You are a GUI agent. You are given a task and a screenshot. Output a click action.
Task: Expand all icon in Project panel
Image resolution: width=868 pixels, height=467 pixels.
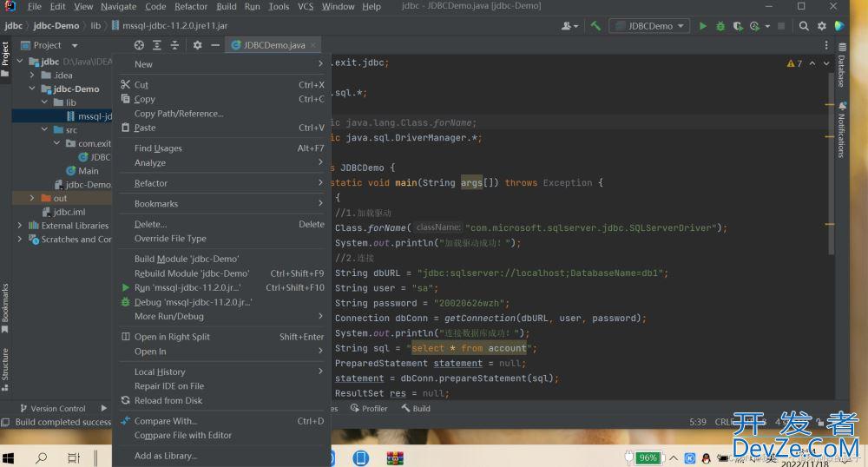pyautogui.click(x=156, y=45)
